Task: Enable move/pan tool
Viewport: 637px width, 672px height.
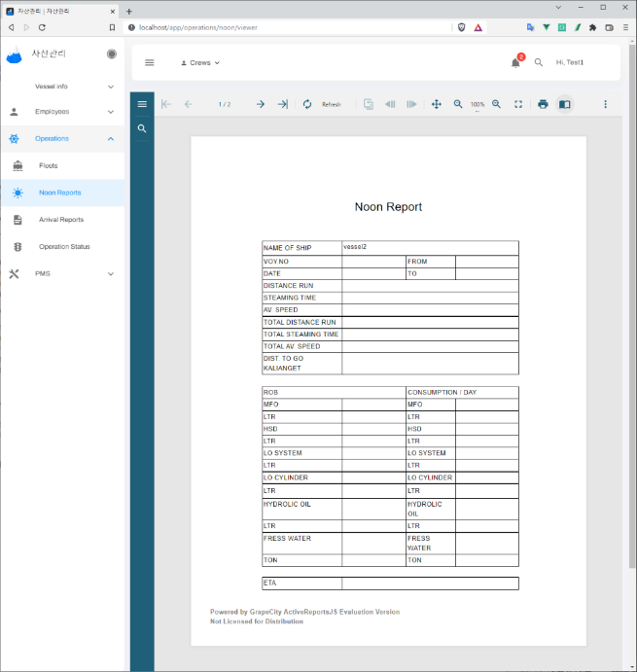Action: [x=437, y=104]
